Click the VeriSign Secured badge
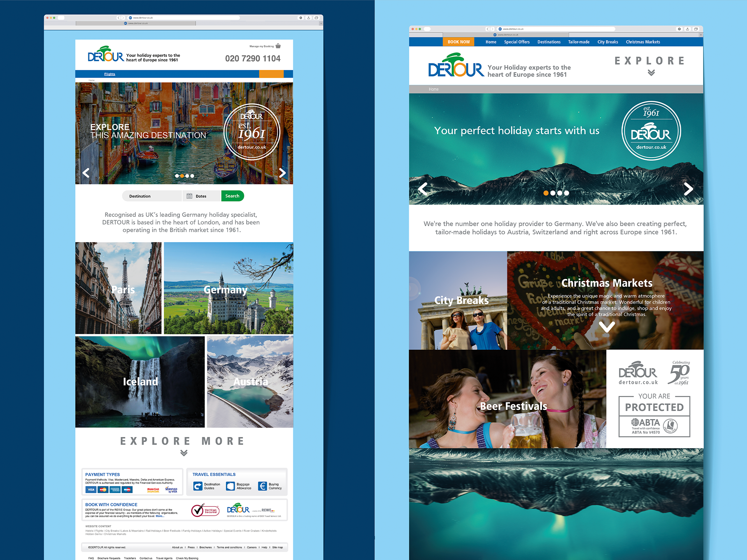Screen dimensions: 747x560 (x=205, y=511)
